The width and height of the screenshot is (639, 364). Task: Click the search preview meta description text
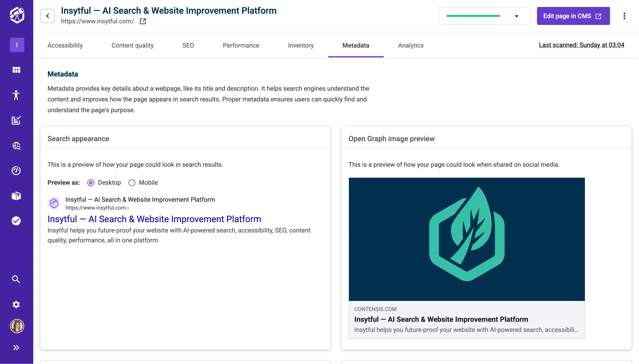(x=179, y=235)
